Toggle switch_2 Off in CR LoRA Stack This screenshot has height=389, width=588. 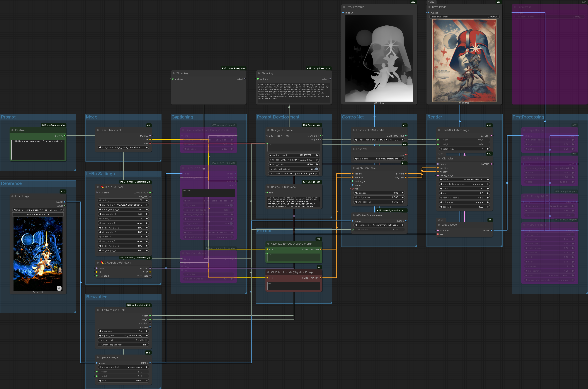(123, 218)
